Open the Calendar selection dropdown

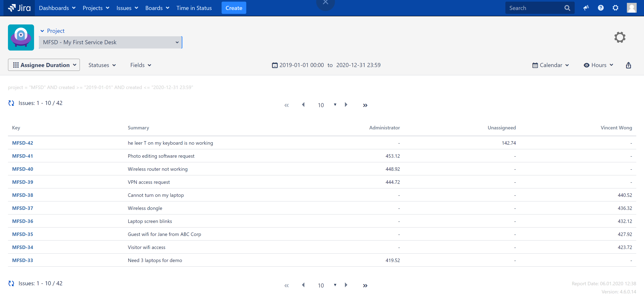(550, 65)
